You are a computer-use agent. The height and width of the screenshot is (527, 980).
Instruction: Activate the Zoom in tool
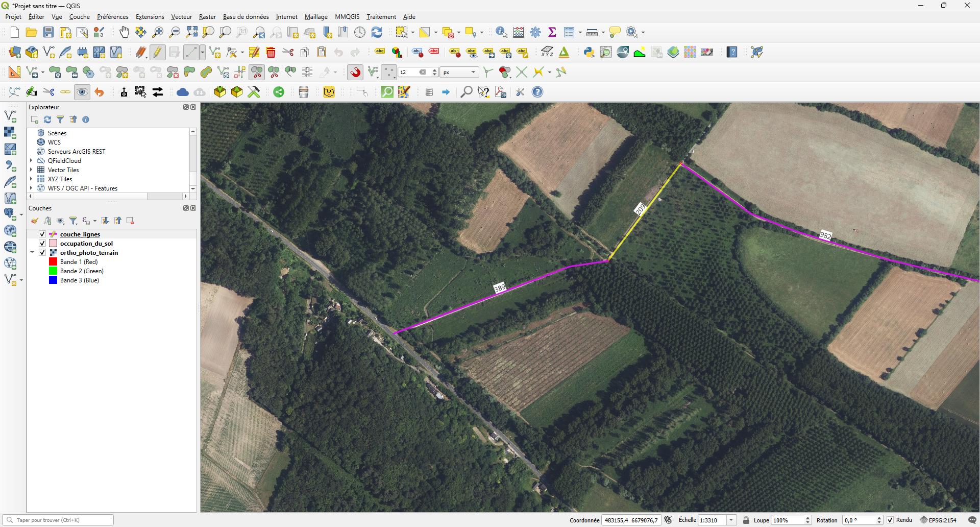coord(158,32)
